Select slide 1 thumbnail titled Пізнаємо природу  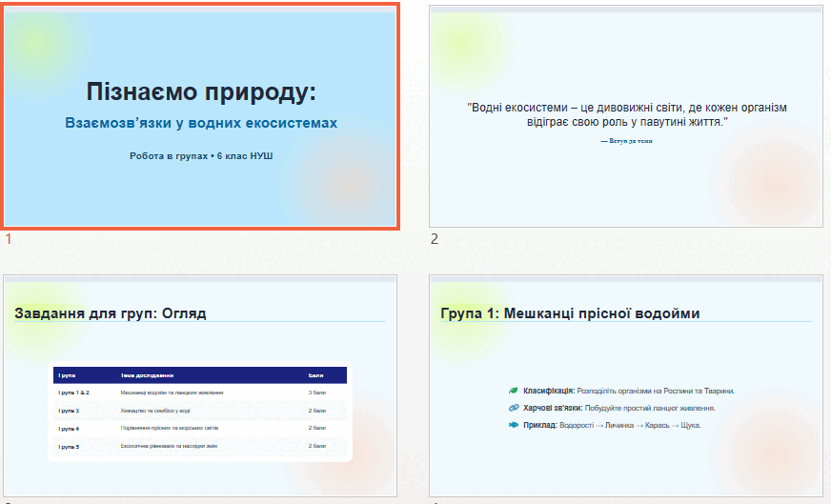point(201,116)
